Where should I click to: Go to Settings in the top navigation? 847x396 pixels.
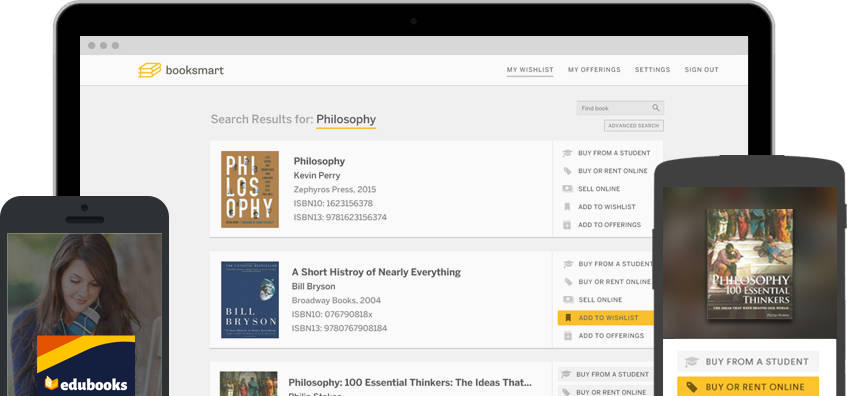pos(653,70)
